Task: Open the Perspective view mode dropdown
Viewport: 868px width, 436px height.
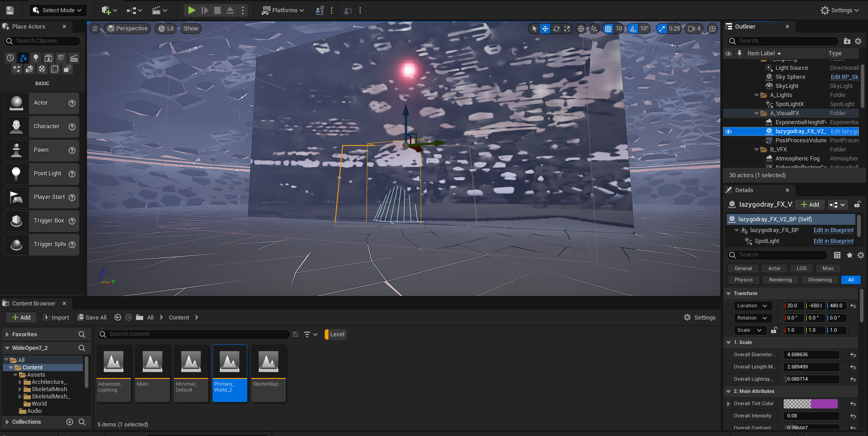Action: click(x=127, y=29)
